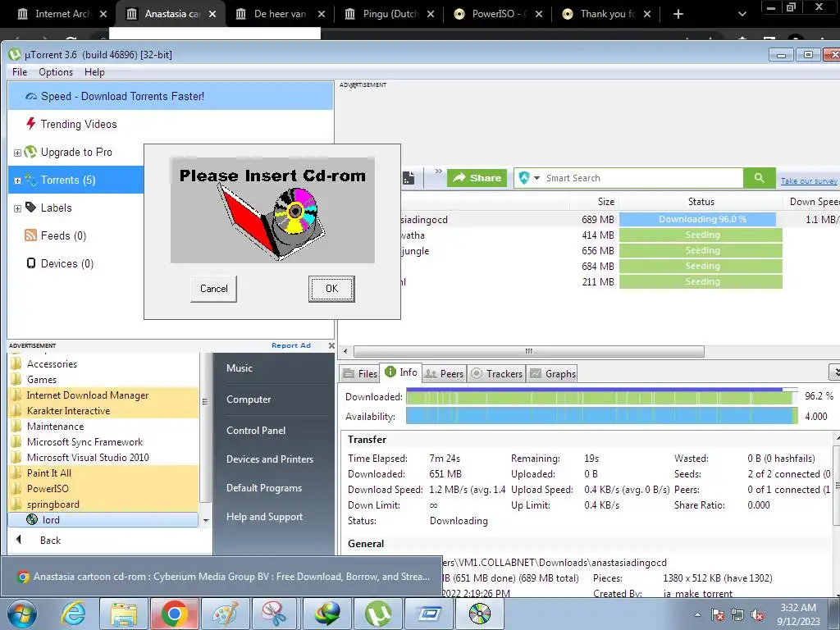This screenshot has width=840, height=630.
Task: Click the shield search provider icon
Action: tap(524, 178)
